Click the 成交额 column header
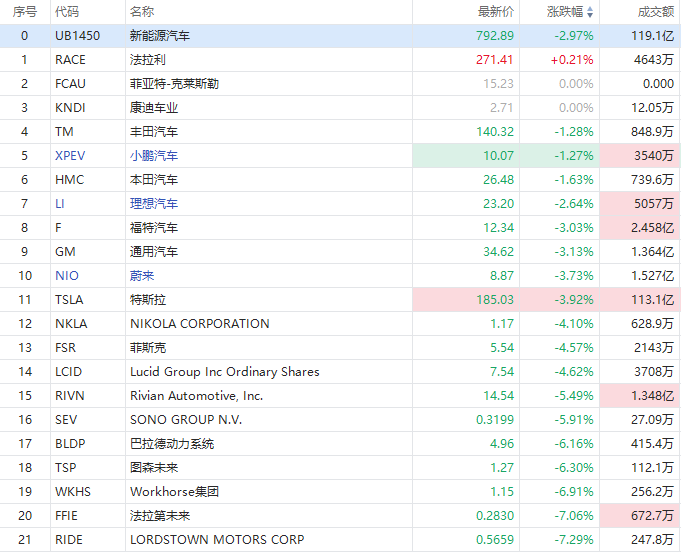This screenshot has height=552, width=681. 656,12
